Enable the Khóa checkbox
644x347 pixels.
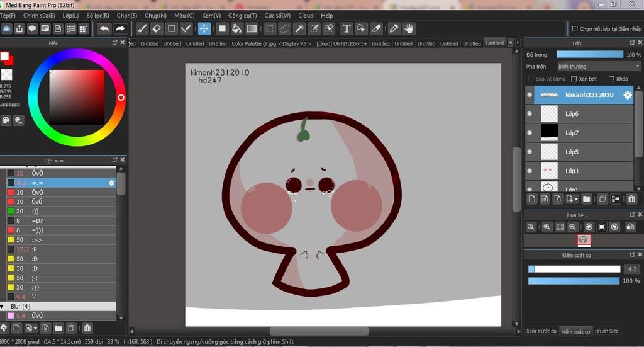(611, 79)
